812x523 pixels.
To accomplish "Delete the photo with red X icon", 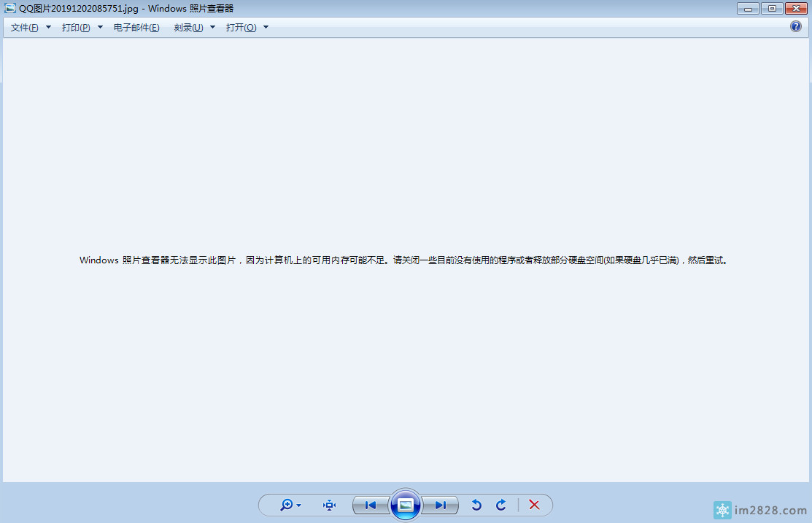I will [x=534, y=505].
